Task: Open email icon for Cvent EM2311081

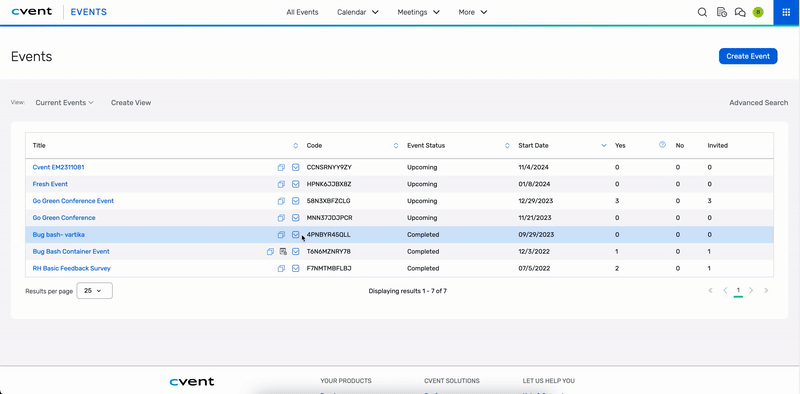Action: pos(295,167)
